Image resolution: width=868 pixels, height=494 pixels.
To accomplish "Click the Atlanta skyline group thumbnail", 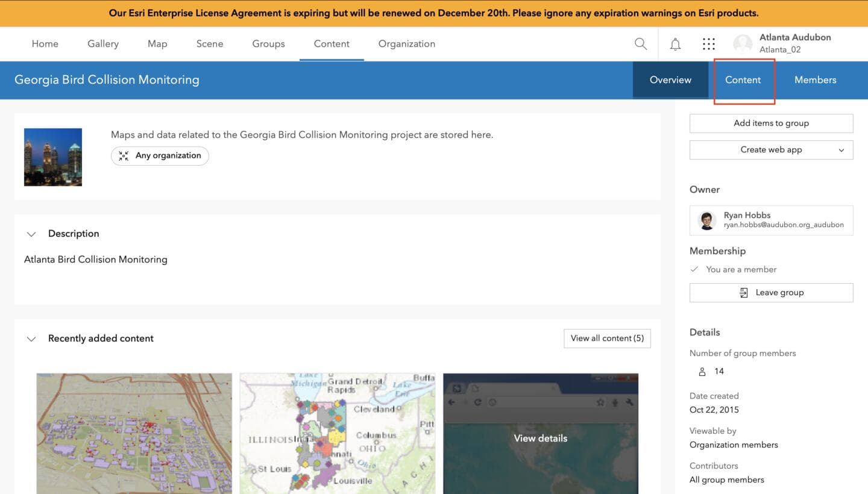I will click(53, 157).
